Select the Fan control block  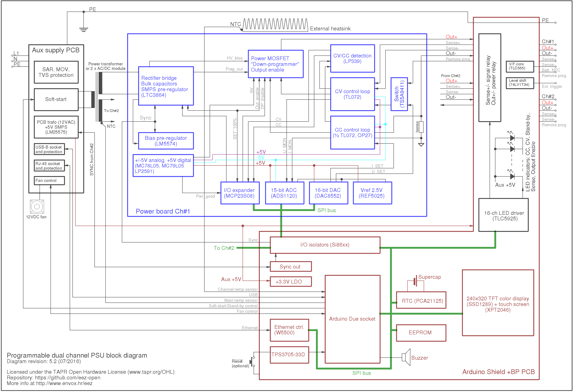click(x=49, y=180)
